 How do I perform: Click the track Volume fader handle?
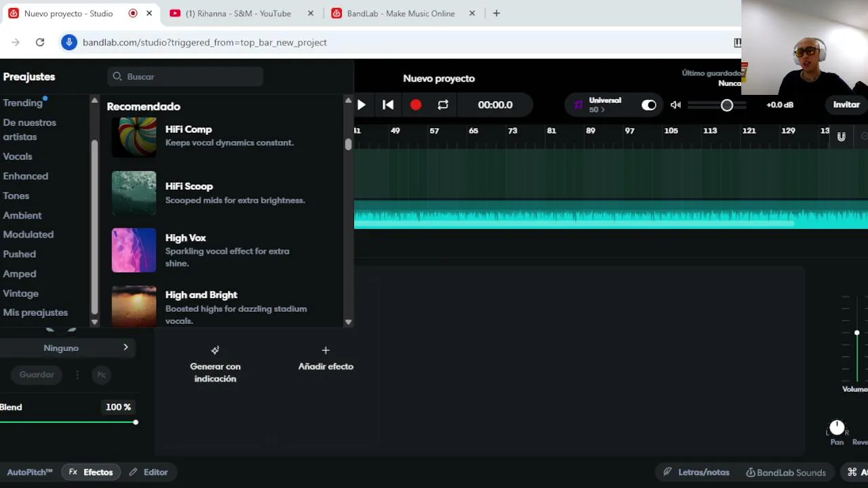pos(856,333)
